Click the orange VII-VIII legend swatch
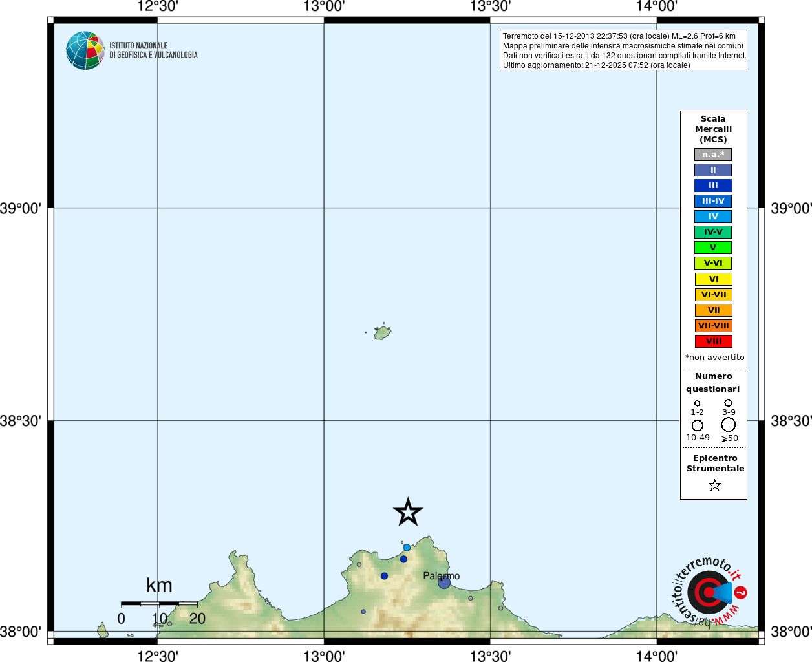Screen dimensions: 812x662 click(713, 326)
